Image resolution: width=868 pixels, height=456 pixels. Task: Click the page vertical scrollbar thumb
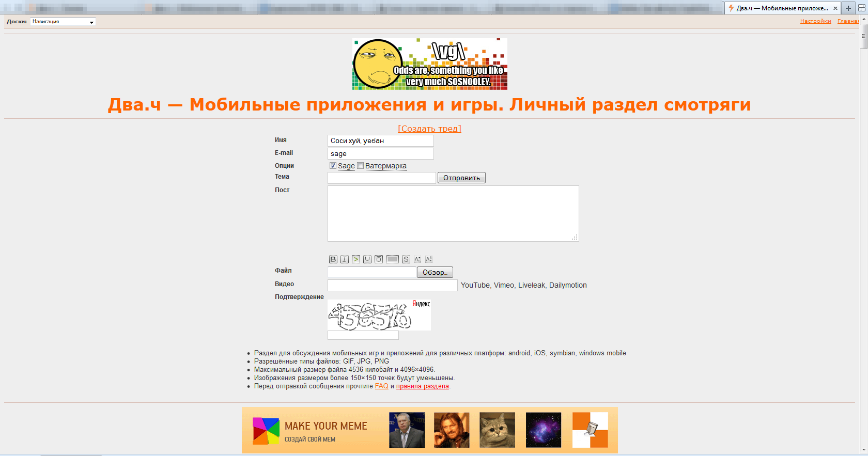tap(863, 36)
